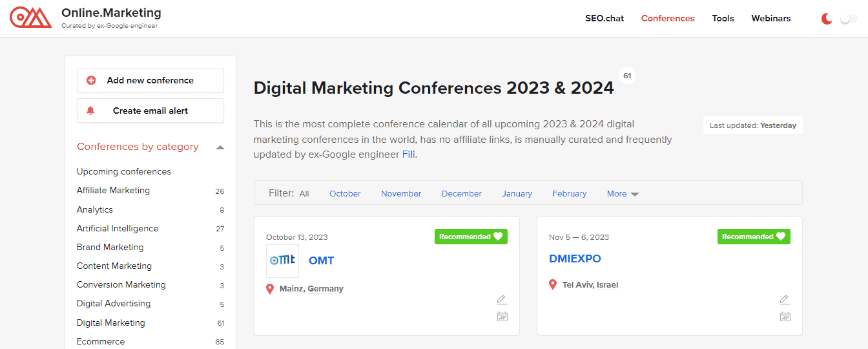
Task: Click the Fili author link
Action: click(408, 155)
